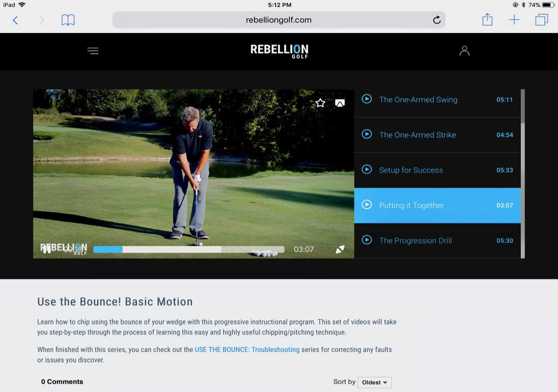The height and width of the screenshot is (392, 558).
Task: Go back to the previous page
Action: pyautogui.click(x=15, y=20)
